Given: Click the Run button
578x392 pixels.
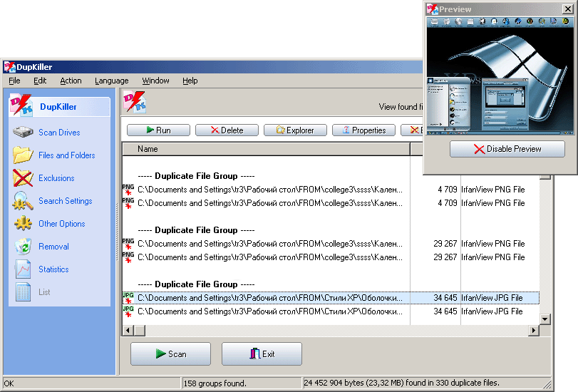Looking at the screenshot, I should (x=158, y=130).
